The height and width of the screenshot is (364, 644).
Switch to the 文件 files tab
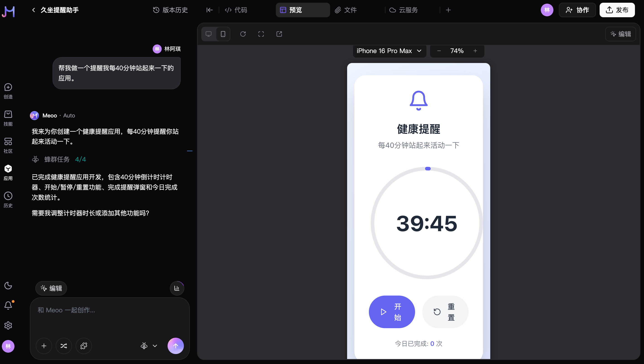[346, 10]
